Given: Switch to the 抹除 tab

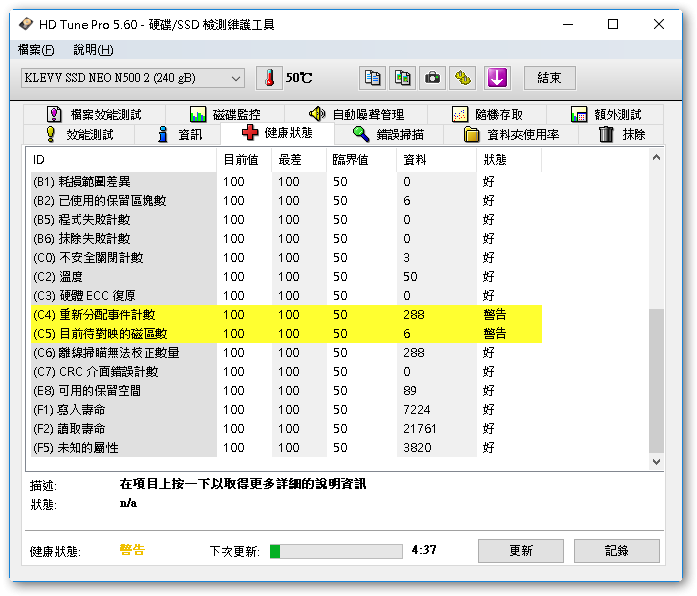Looking at the screenshot, I should pyautogui.click(x=621, y=134).
